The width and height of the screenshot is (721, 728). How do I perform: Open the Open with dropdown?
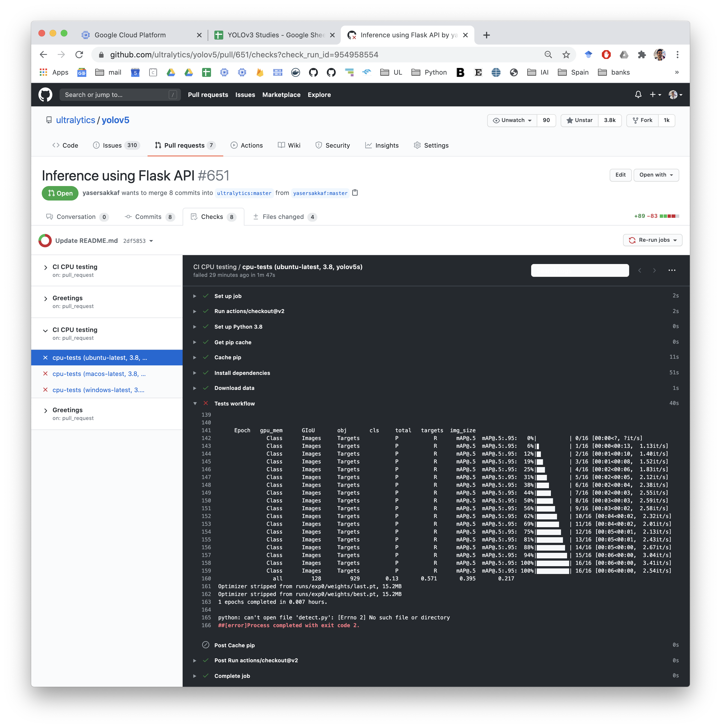656,175
